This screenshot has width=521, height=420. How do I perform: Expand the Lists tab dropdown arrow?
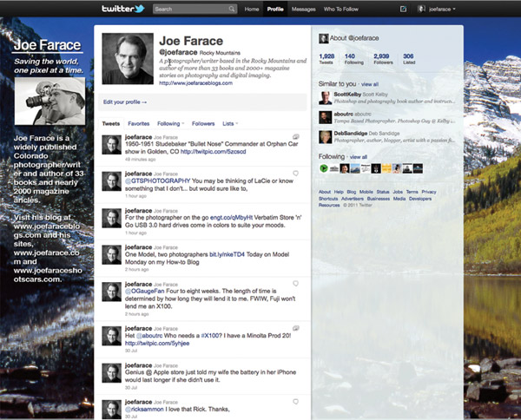236,123
